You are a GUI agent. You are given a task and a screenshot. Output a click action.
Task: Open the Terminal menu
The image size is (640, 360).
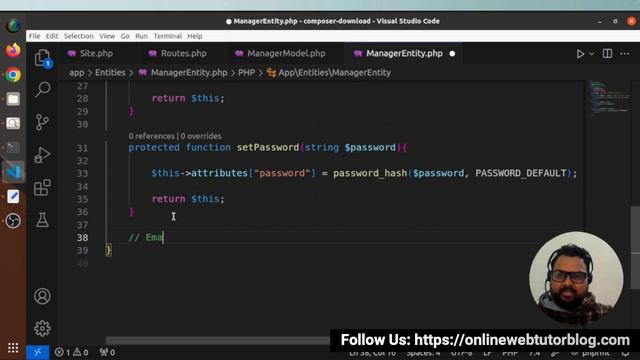(x=167, y=36)
